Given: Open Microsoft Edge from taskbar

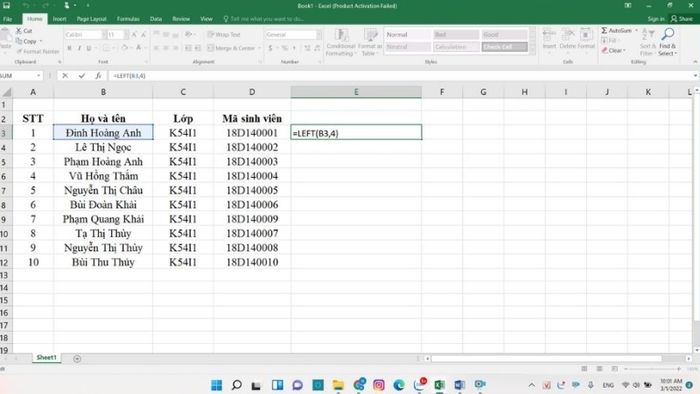Looking at the screenshot, I should [x=399, y=385].
